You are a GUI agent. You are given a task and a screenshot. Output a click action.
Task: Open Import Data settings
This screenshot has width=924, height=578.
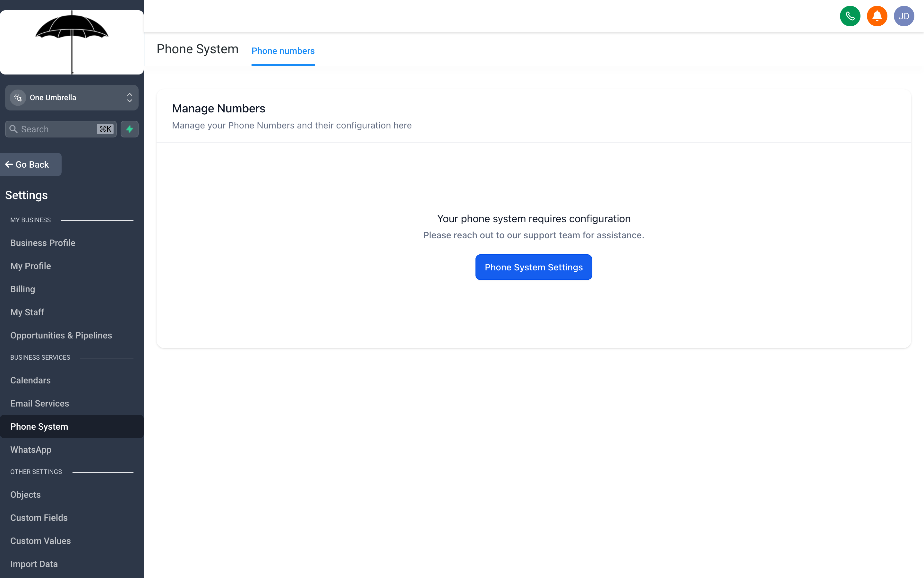(72, 564)
